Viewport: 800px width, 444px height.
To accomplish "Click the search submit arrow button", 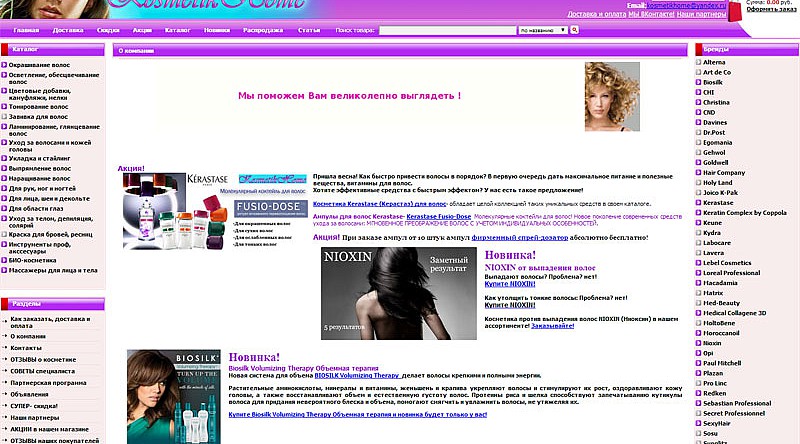I will pyautogui.click(x=575, y=31).
